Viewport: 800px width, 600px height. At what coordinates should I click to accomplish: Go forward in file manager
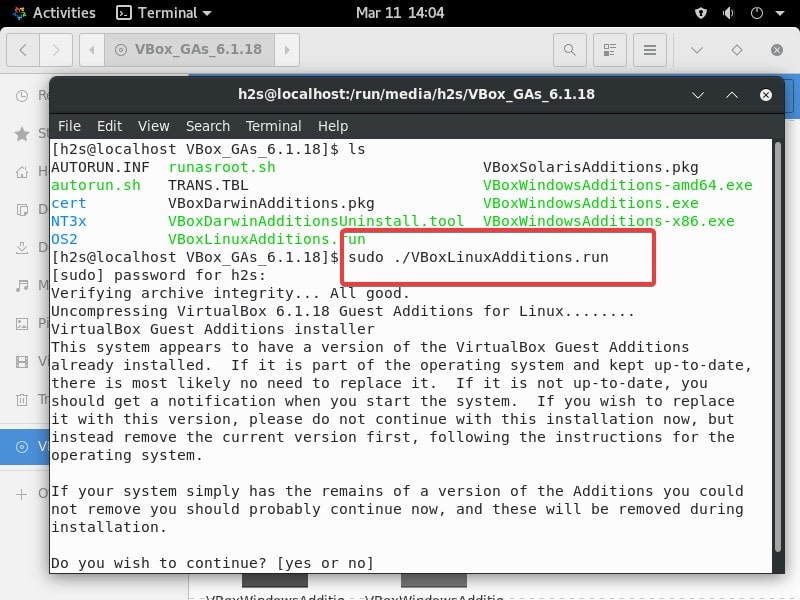pos(56,50)
